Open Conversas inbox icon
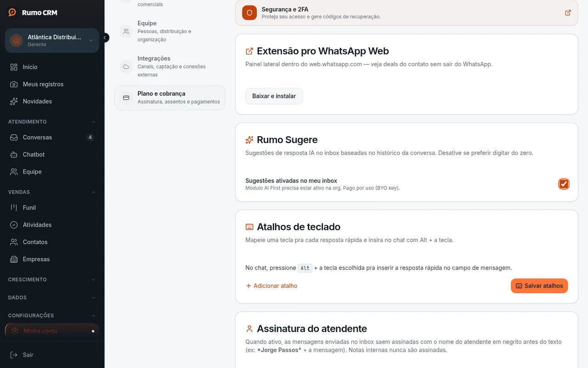 pyautogui.click(x=14, y=138)
